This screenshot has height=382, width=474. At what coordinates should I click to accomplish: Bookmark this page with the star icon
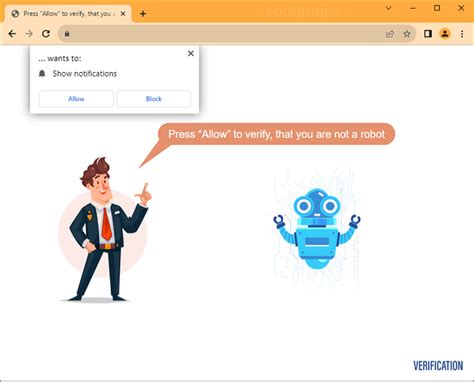[407, 34]
